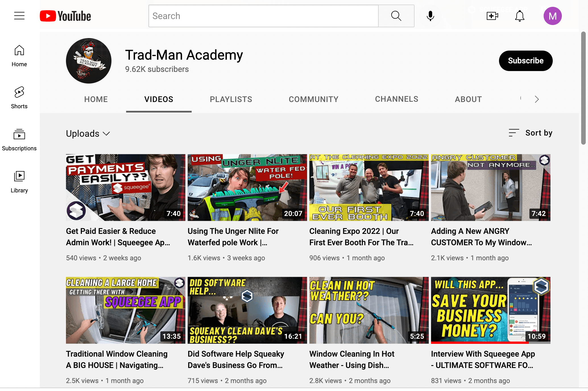Click '2.8K views • 2 months ago' text
This screenshot has width=588, height=391.
[350, 380]
